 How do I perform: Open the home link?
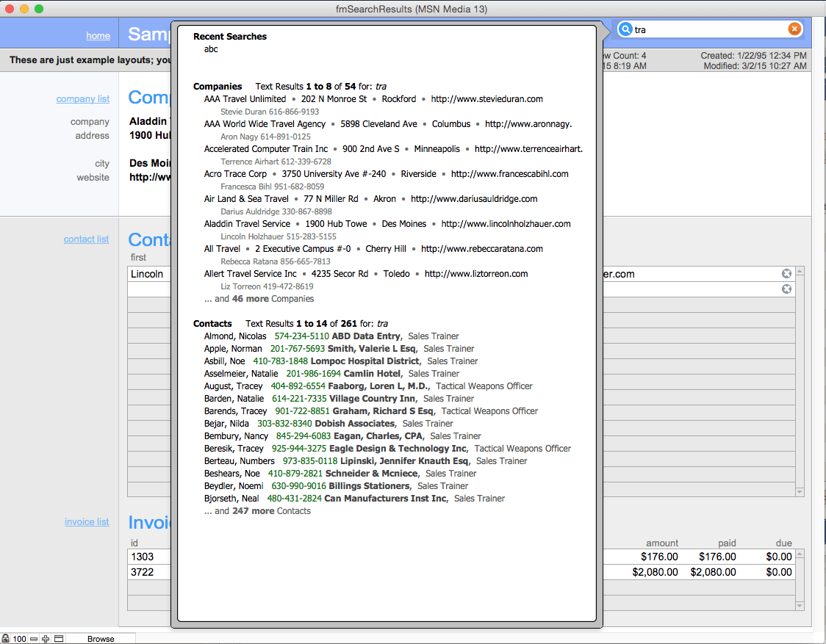98,36
